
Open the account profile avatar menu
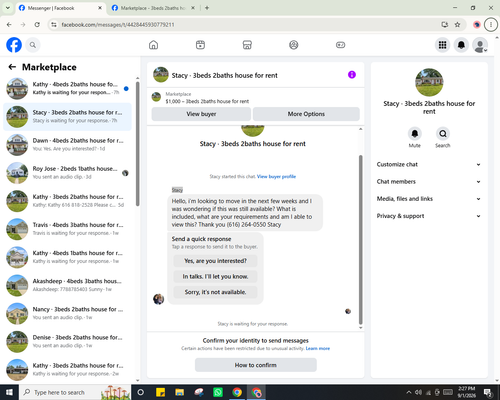coord(480,45)
